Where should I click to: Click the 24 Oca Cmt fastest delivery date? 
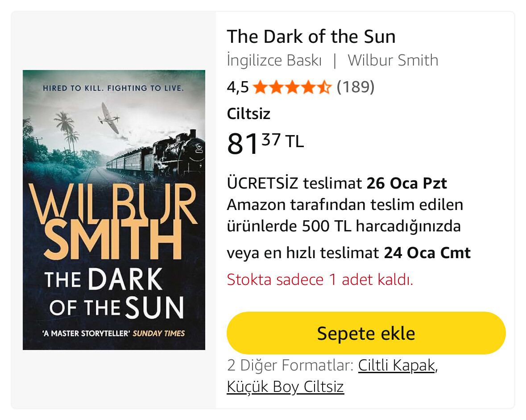coord(427,253)
